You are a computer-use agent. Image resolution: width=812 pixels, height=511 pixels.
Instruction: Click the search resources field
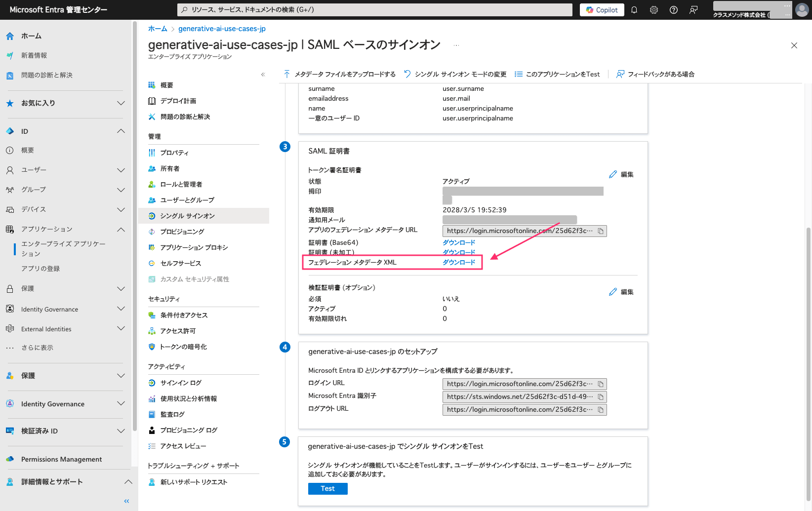pos(375,10)
